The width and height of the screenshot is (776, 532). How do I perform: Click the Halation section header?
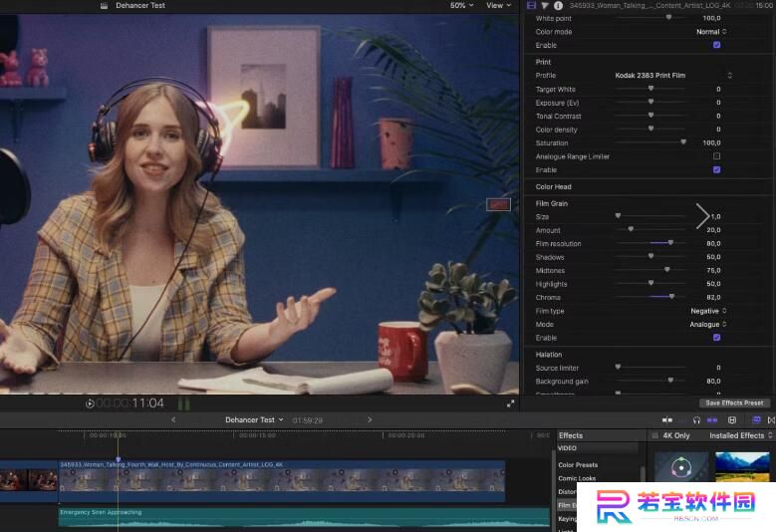[x=548, y=355]
